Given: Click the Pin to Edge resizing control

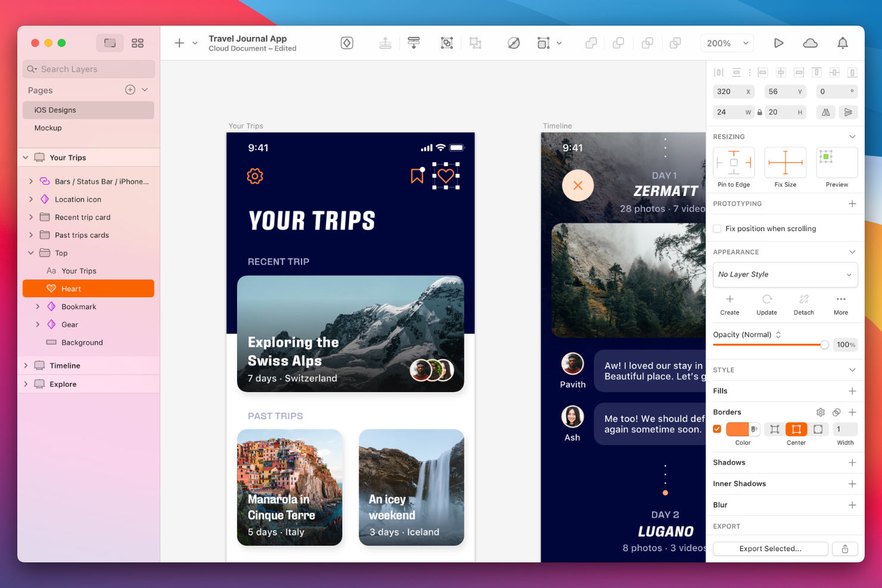Looking at the screenshot, I should [x=734, y=163].
